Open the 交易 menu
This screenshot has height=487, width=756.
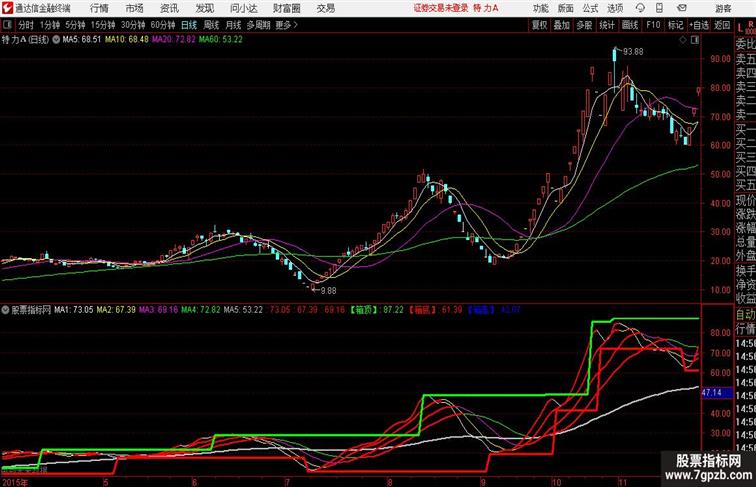click(325, 8)
